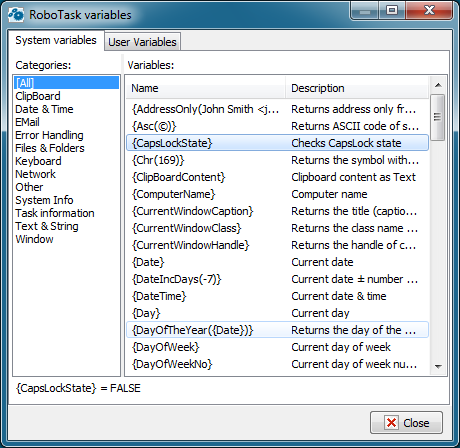Click the 'Current day of week' description
The height and width of the screenshot is (448, 460).
(341, 347)
